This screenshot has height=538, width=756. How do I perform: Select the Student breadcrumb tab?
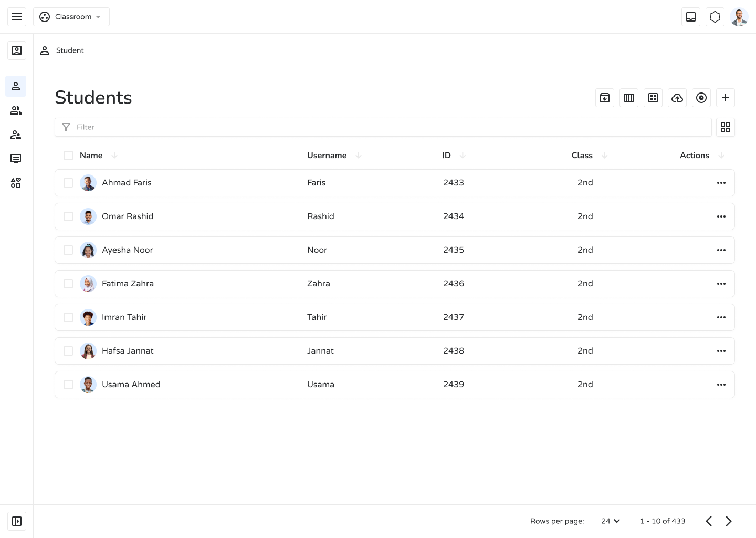[62, 50]
